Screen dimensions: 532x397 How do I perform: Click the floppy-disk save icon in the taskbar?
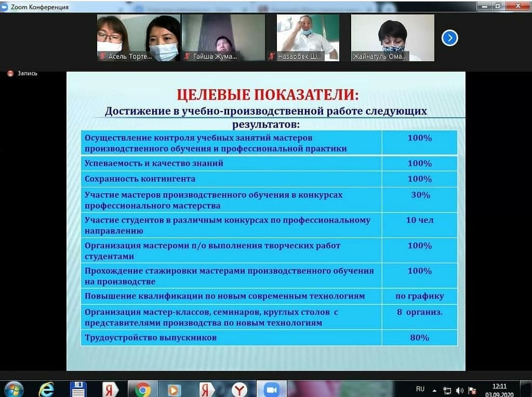(78, 389)
